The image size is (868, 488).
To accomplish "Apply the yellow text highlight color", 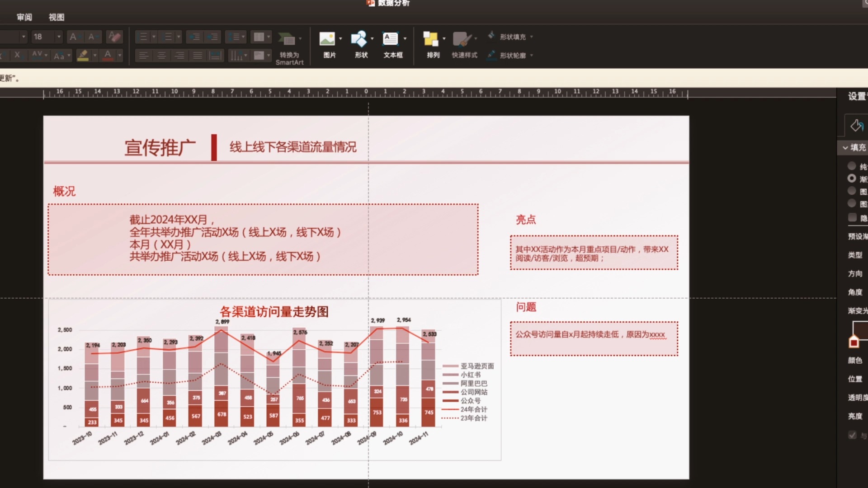I will 83,56.
